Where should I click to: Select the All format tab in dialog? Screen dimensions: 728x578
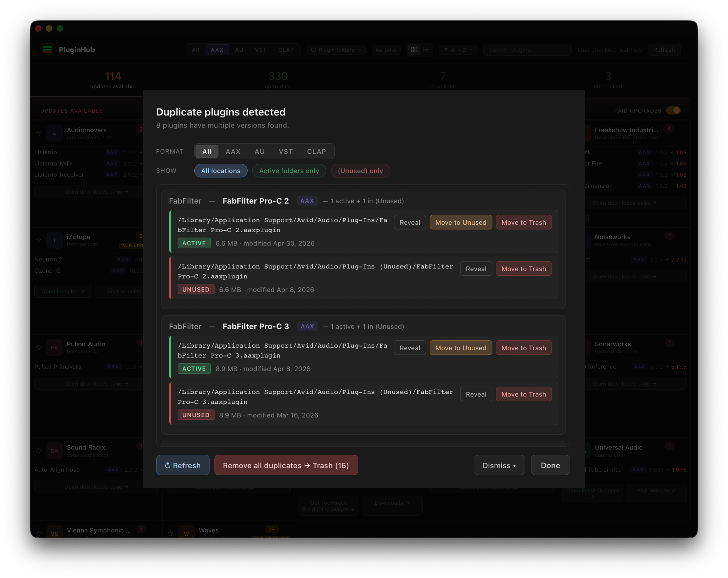pyautogui.click(x=207, y=151)
